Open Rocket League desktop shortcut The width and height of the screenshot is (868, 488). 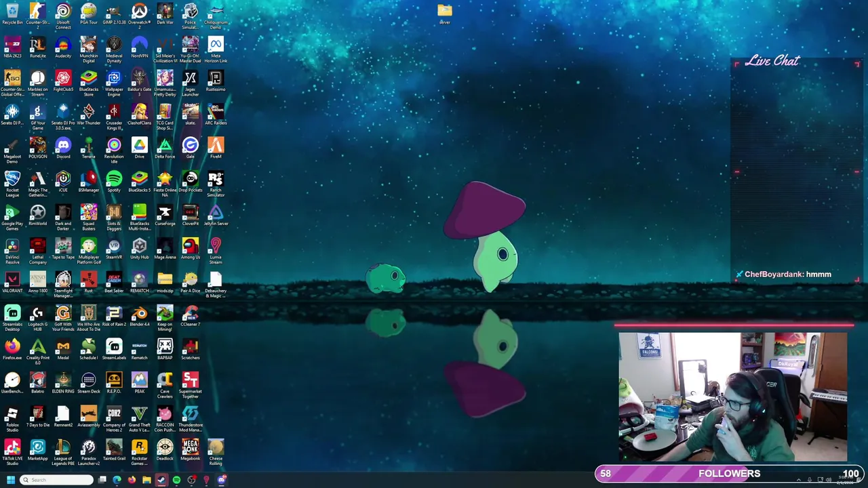click(12, 184)
